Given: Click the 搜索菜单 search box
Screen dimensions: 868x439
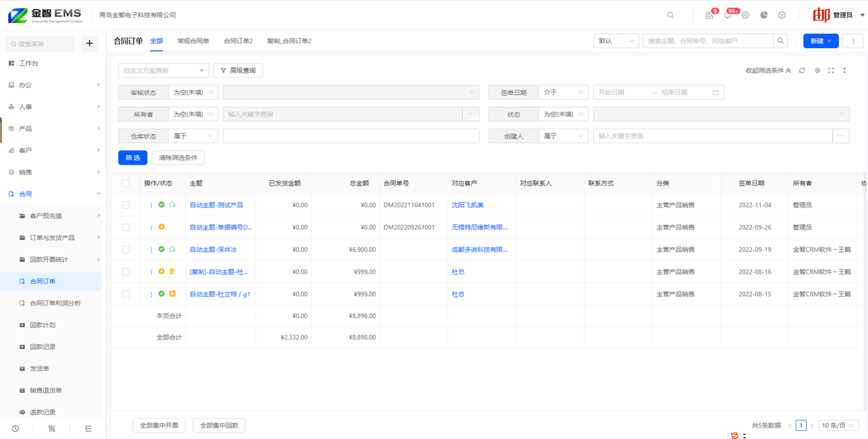Looking at the screenshot, I should pyautogui.click(x=40, y=44).
